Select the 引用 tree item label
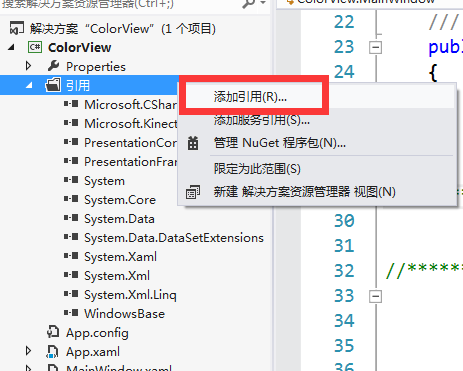 pyautogui.click(x=78, y=86)
